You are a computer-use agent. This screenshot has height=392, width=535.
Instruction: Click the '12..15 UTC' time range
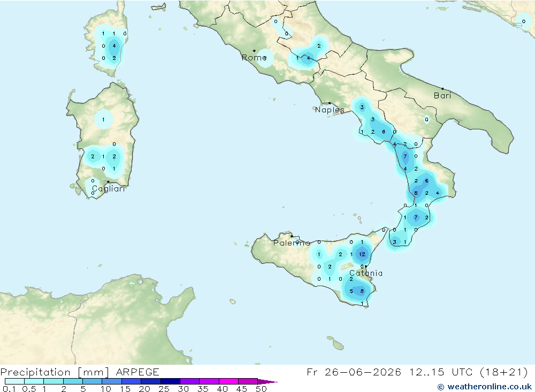click(x=441, y=372)
